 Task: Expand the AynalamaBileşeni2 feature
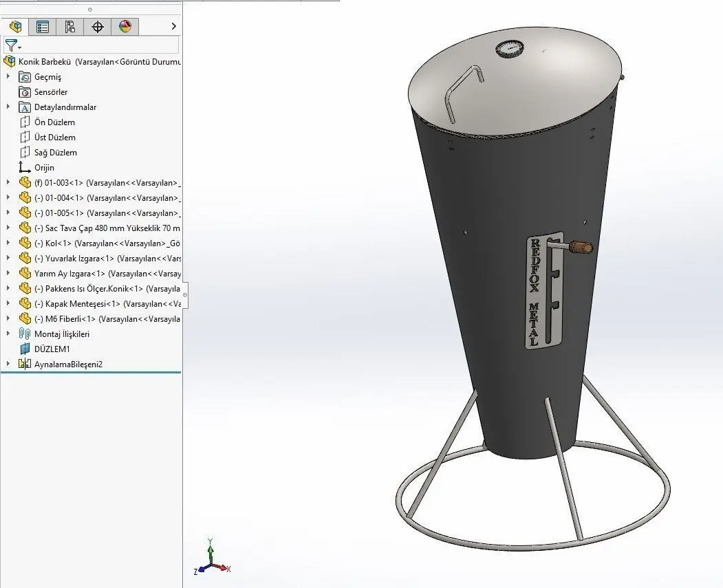pyautogui.click(x=8, y=364)
